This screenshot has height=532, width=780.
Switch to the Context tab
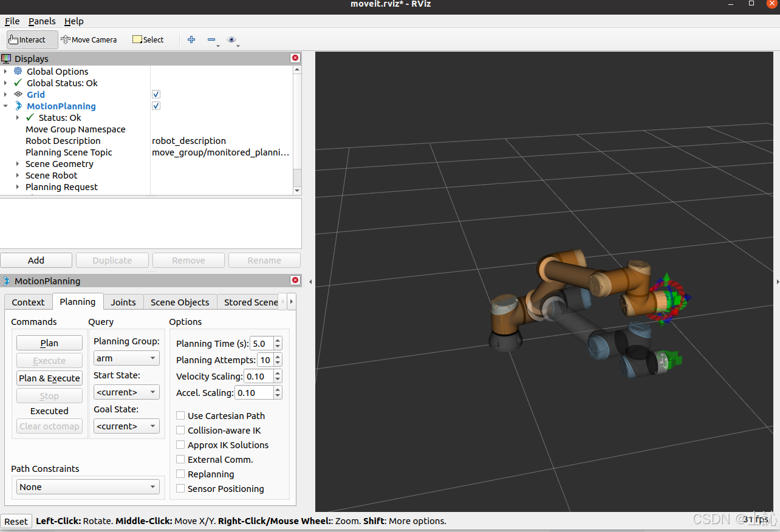click(x=28, y=302)
